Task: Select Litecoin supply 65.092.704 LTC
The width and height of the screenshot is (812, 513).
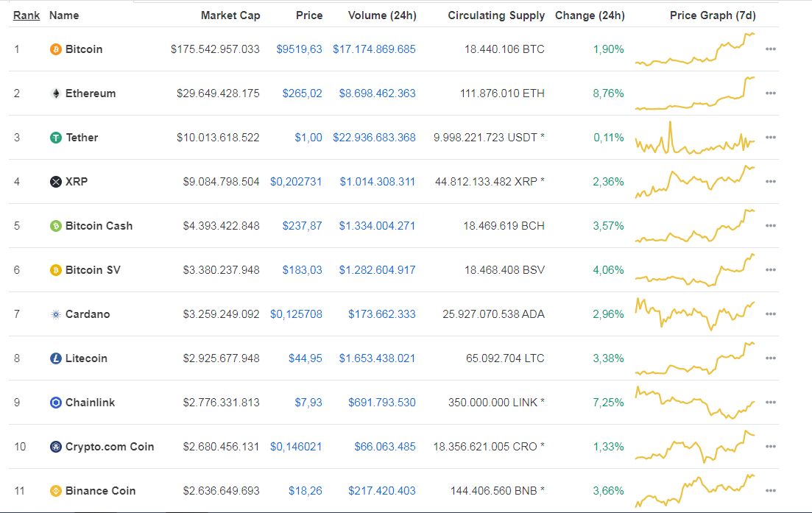Action: 506,358
